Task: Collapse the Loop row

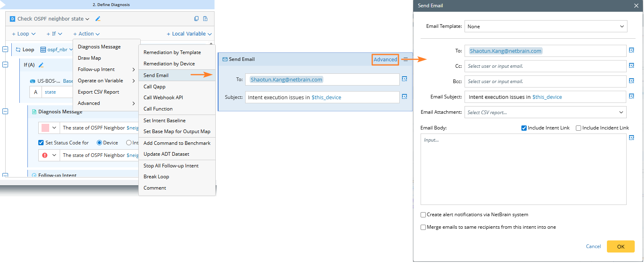Action: pos(5,49)
